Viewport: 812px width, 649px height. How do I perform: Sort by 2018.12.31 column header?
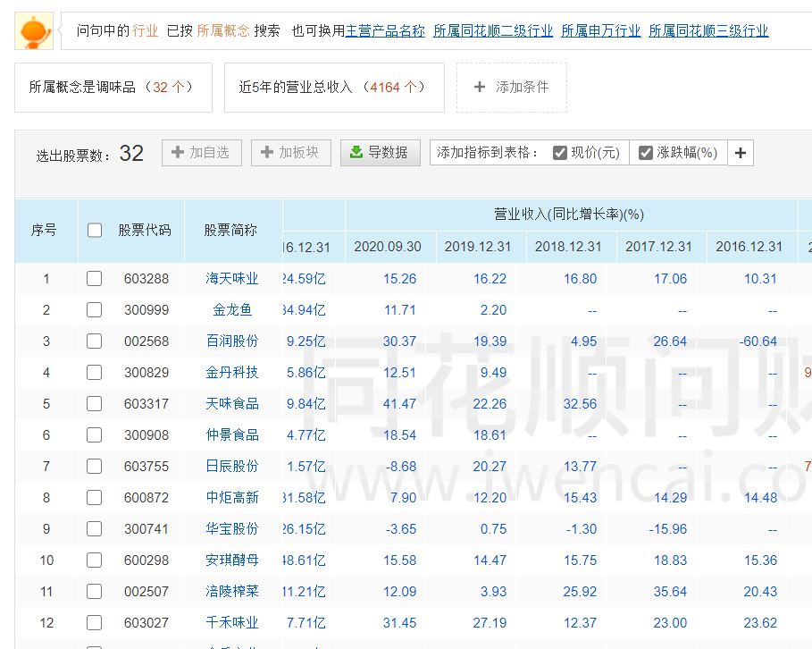tap(568, 247)
